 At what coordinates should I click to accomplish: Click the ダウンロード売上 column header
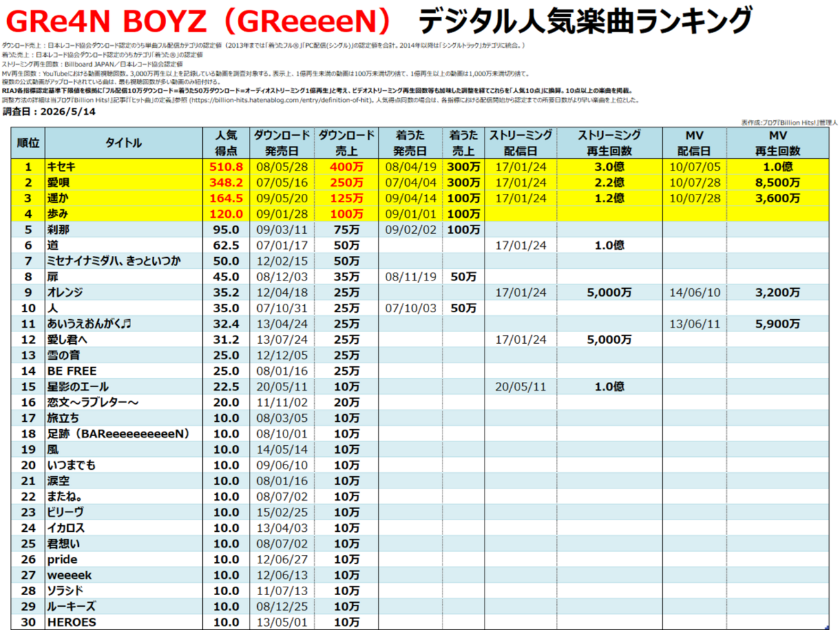(x=346, y=143)
